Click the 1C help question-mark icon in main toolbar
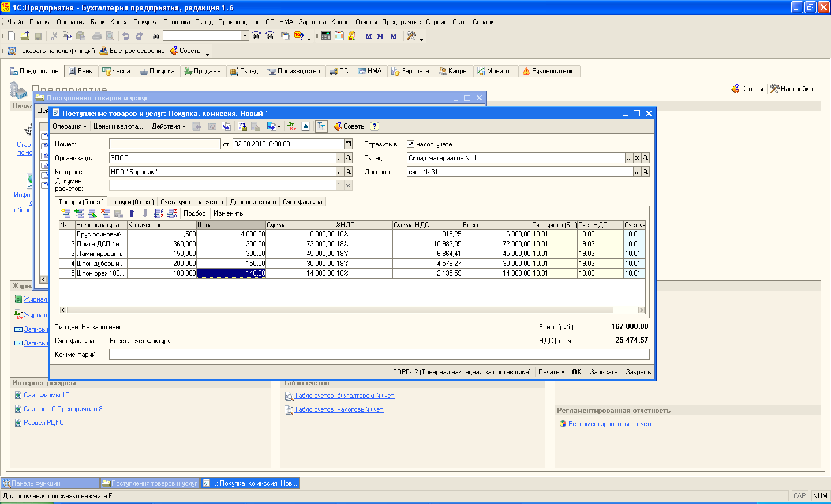The width and height of the screenshot is (831, 504). click(299, 36)
